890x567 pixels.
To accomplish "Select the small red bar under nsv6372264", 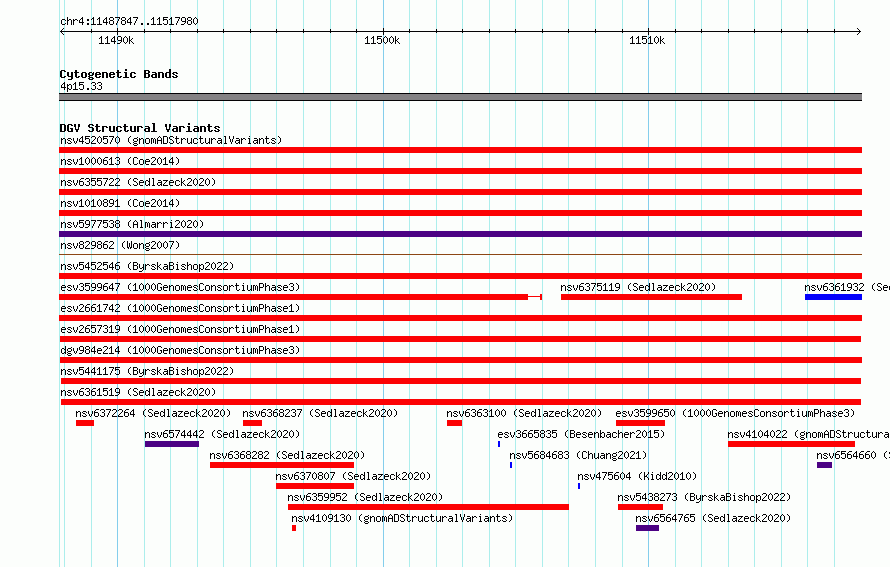I will [85, 423].
